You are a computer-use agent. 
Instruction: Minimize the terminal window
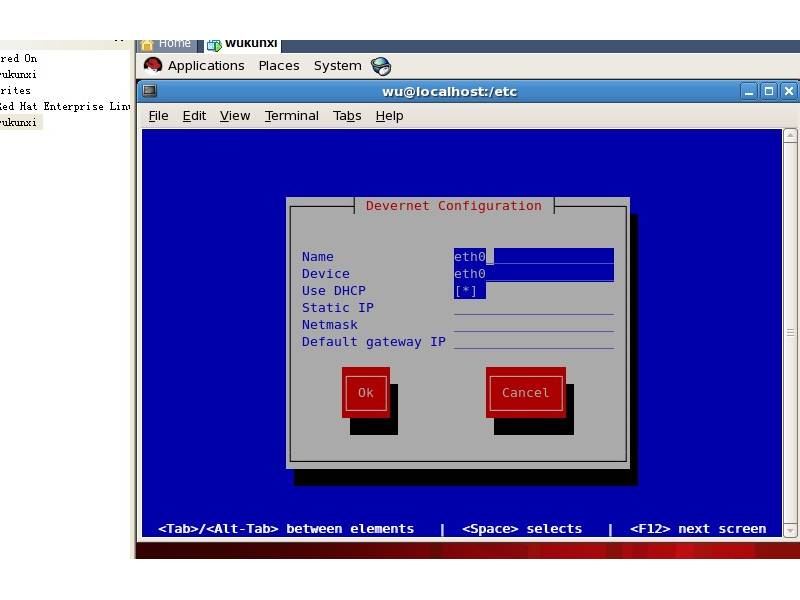coord(750,91)
